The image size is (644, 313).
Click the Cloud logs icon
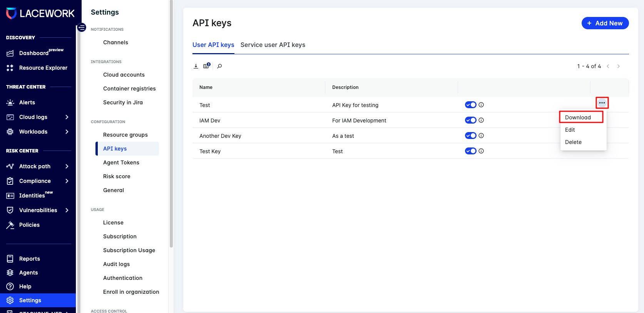pos(10,117)
